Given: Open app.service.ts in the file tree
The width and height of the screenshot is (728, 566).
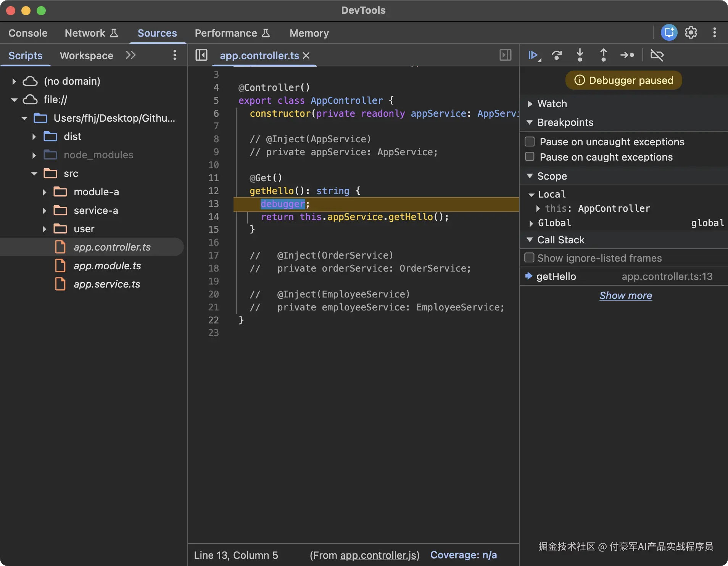Looking at the screenshot, I should coord(107,284).
